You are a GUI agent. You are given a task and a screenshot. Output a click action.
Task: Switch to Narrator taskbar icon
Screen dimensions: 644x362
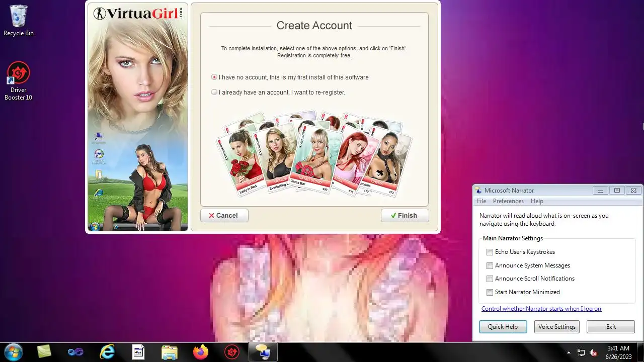click(x=263, y=352)
